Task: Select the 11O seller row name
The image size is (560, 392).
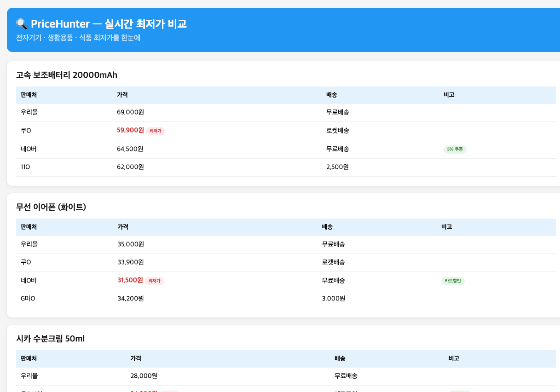Action: click(x=25, y=167)
